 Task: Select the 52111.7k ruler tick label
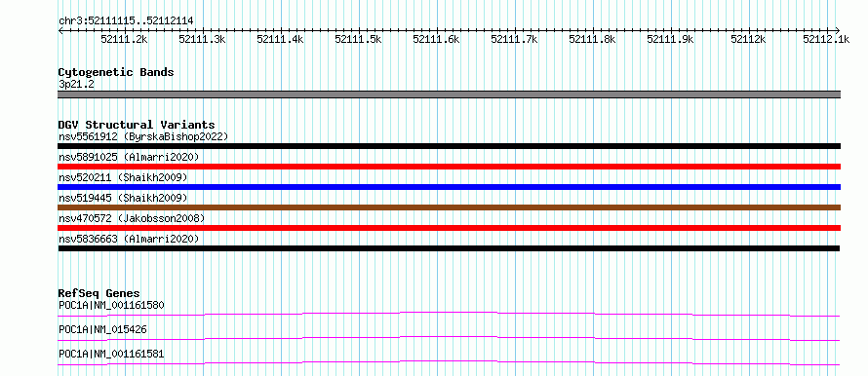click(x=515, y=39)
